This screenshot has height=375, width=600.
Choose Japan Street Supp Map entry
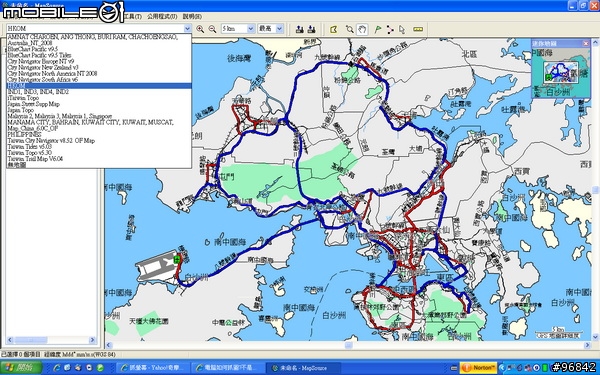click(x=99, y=104)
